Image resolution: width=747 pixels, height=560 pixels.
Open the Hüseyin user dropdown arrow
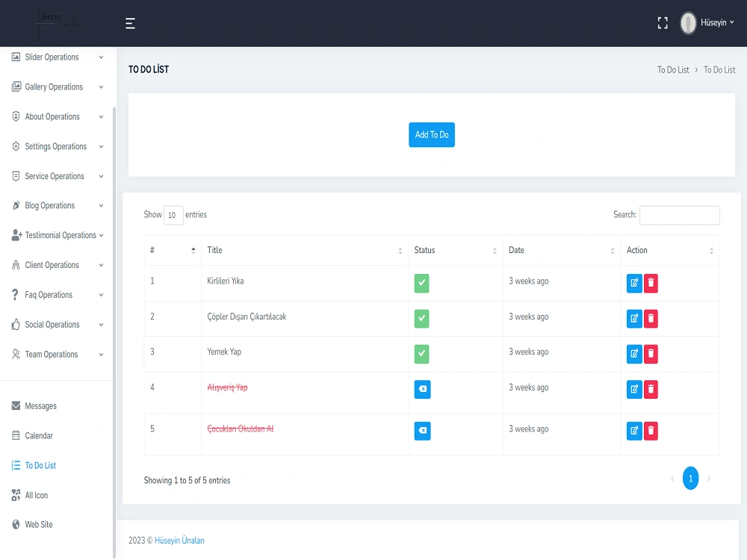732,22
